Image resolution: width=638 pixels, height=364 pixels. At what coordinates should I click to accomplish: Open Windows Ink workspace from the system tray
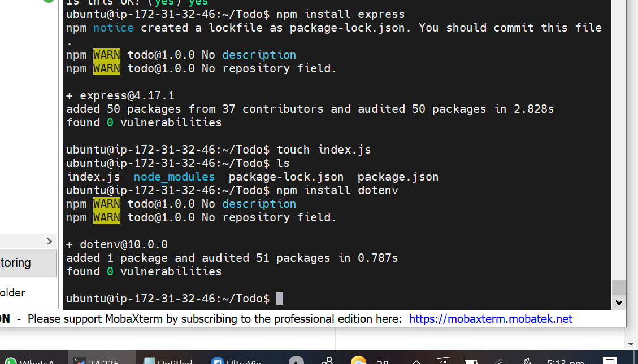pyautogui.click(x=526, y=361)
